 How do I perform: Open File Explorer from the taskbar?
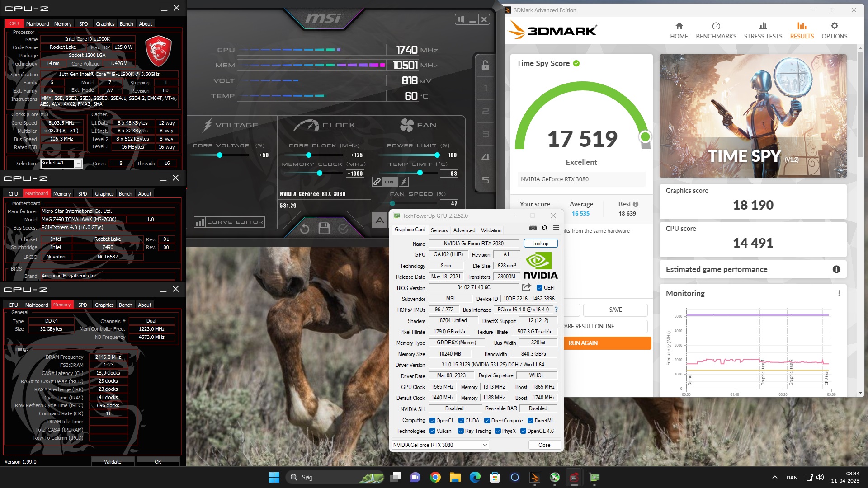pyautogui.click(x=455, y=477)
